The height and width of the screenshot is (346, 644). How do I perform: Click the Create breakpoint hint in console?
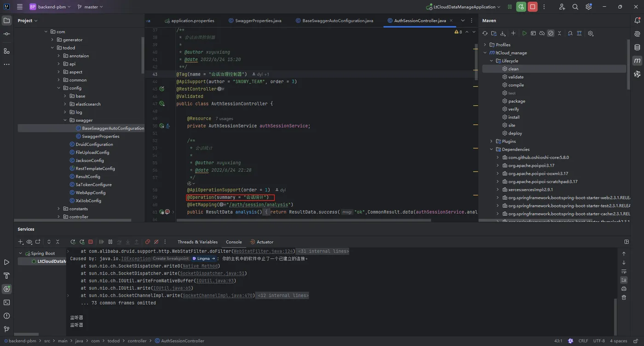171,259
